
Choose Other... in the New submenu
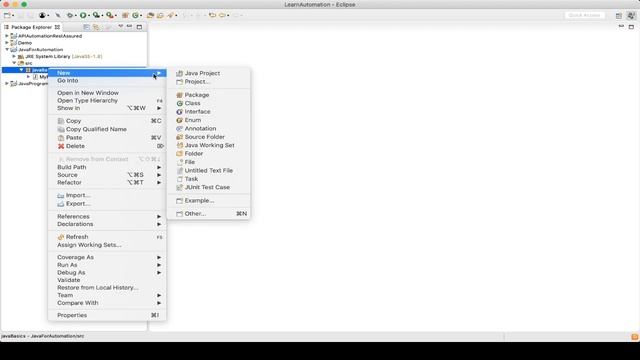209,213
